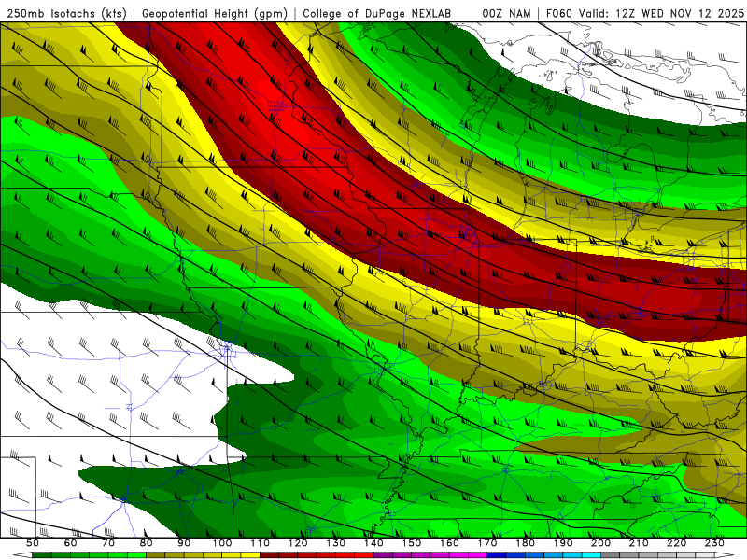Image resolution: width=747 pixels, height=560 pixels.
Task: Click the 110 label on the color scale
Action: point(261,543)
